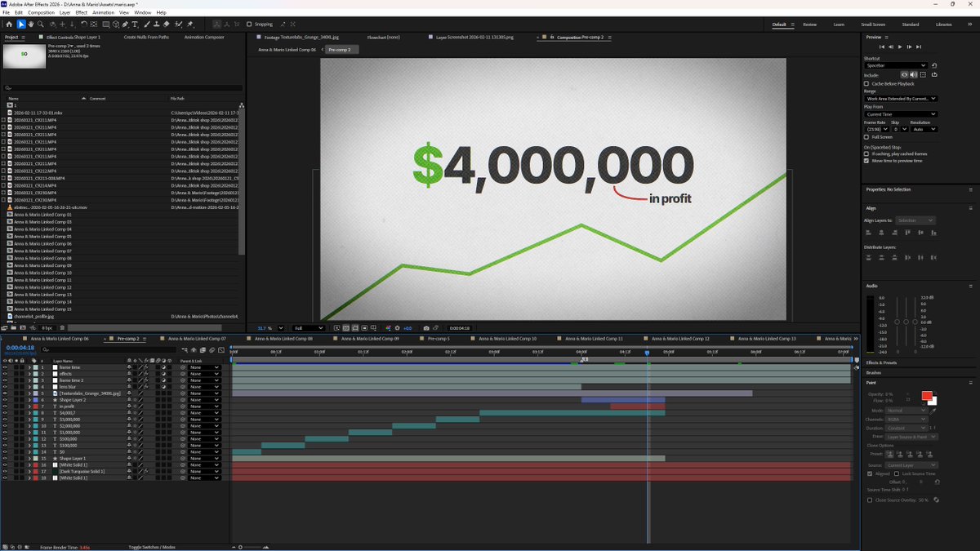Image resolution: width=980 pixels, height=551 pixels.
Task: Click the Home icon in the toolbar
Action: pyautogui.click(x=10, y=24)
